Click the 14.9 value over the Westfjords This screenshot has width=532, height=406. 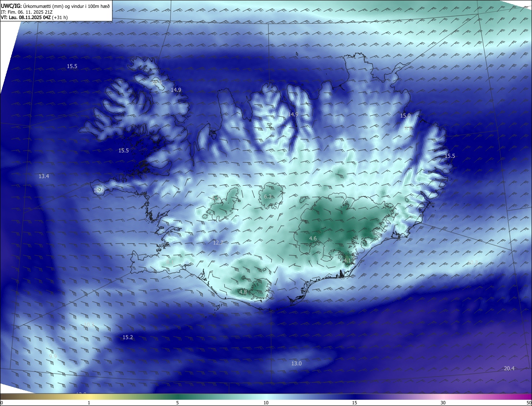tap(176, 90)
